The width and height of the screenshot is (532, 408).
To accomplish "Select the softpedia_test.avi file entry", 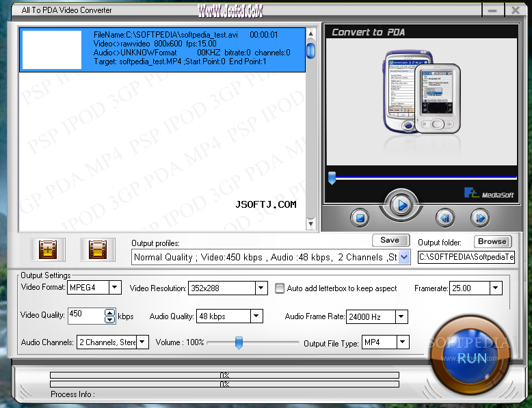I will (163, 50).
